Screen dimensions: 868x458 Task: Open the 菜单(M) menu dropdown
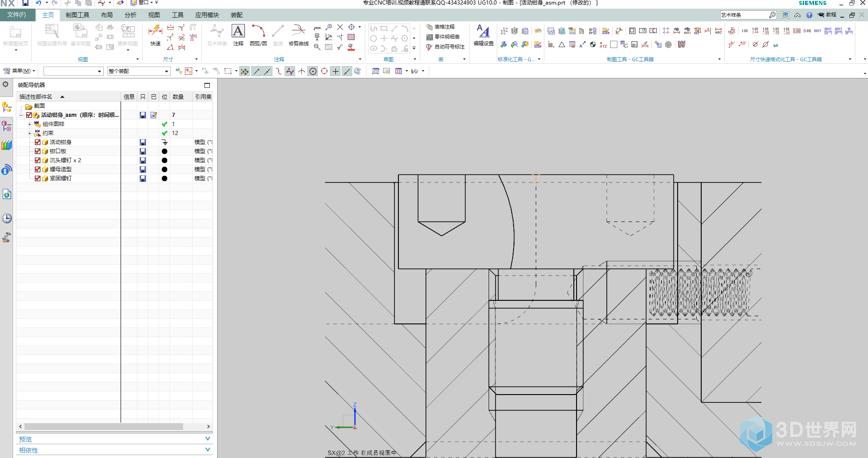click(19, 71)
